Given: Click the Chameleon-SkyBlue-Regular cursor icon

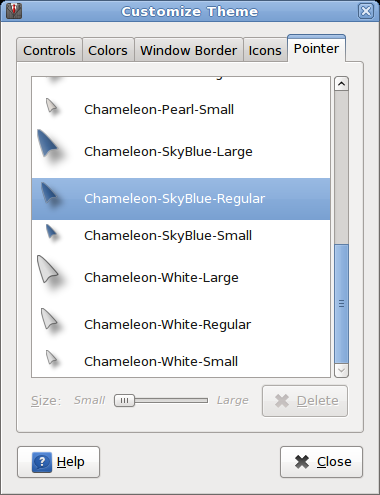Looking at the screenshot, I should coord(49,192).
